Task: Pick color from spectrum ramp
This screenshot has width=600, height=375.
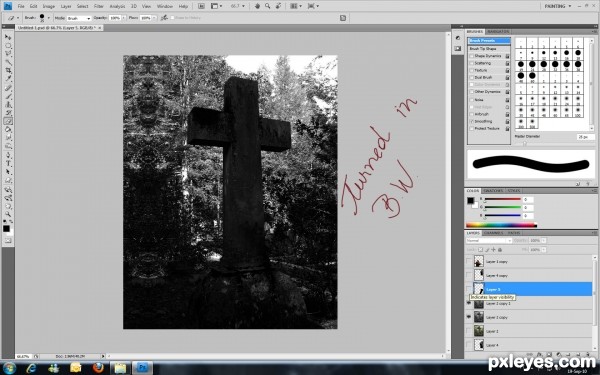Action: coord(501,225)
